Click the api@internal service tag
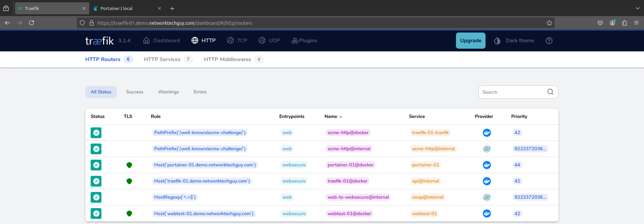This screenshot has width=644, height=224. click(x=425, y=181)
